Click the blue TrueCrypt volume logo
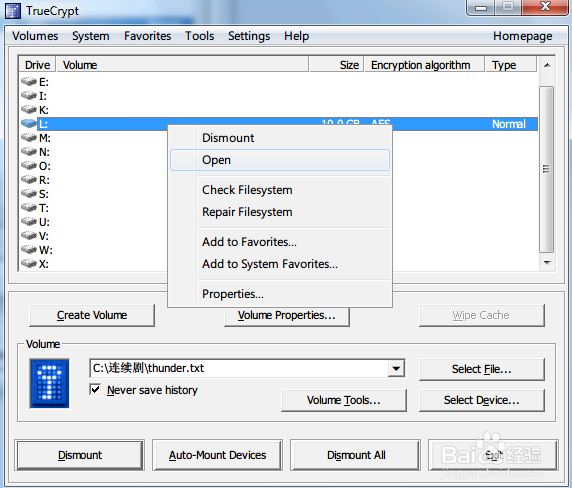The image size is (572, 488). 49,383
